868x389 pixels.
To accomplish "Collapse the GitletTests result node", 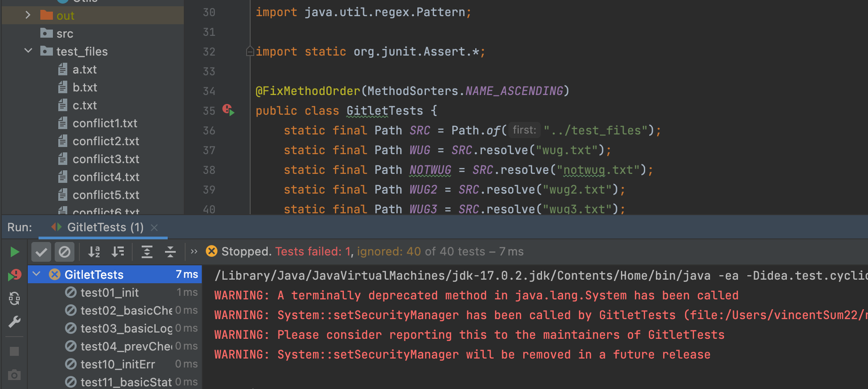I will pyautogui.click(x=37, y=274).
